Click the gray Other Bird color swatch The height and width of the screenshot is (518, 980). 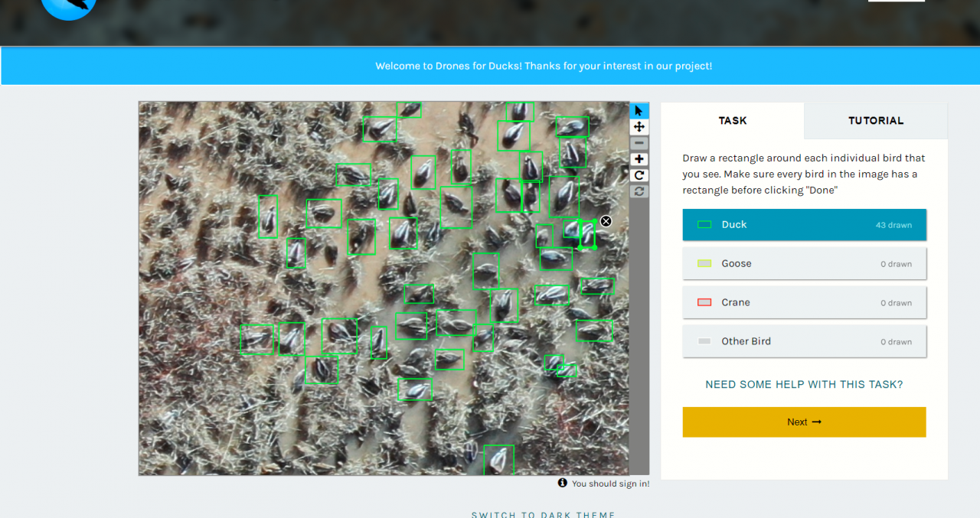[x=704, y=342]
